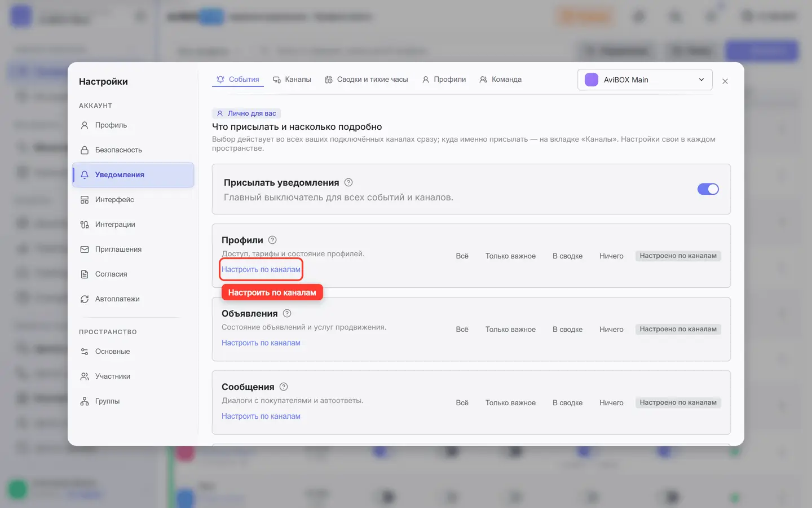
Task: Choose Всё in the Объявления row
Action: [x=462, y=329]
